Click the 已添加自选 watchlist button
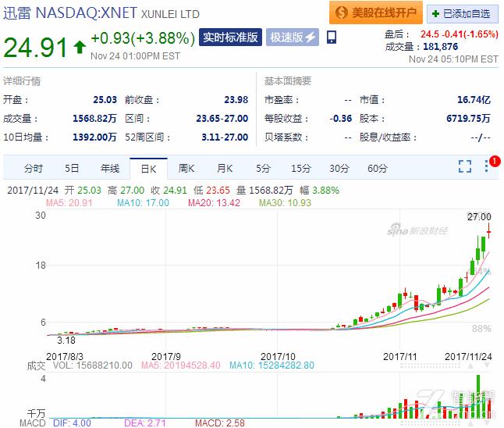Screen dimensions: 504x428 (462, 13)
